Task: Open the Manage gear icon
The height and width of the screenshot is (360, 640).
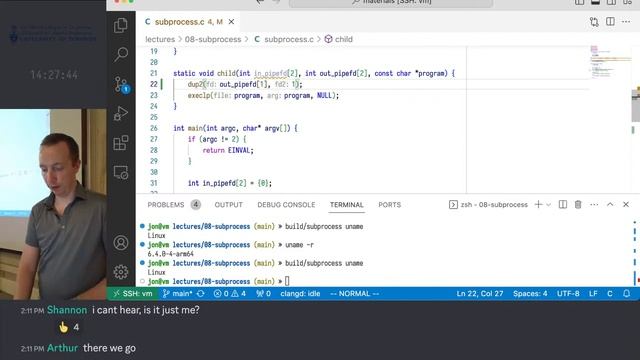Action: point(121,272)
